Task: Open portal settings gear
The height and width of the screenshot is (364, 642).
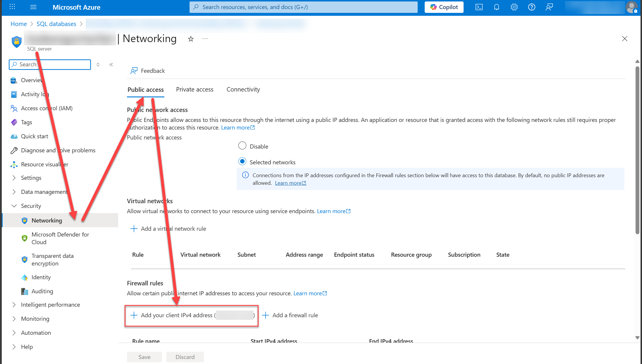Action: (x=514, y=7)
